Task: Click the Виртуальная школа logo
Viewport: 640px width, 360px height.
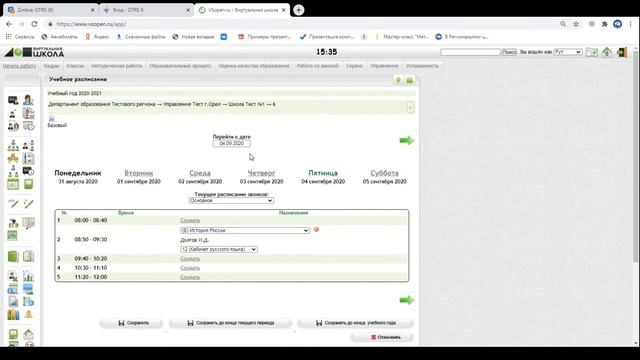Action: 34,52
